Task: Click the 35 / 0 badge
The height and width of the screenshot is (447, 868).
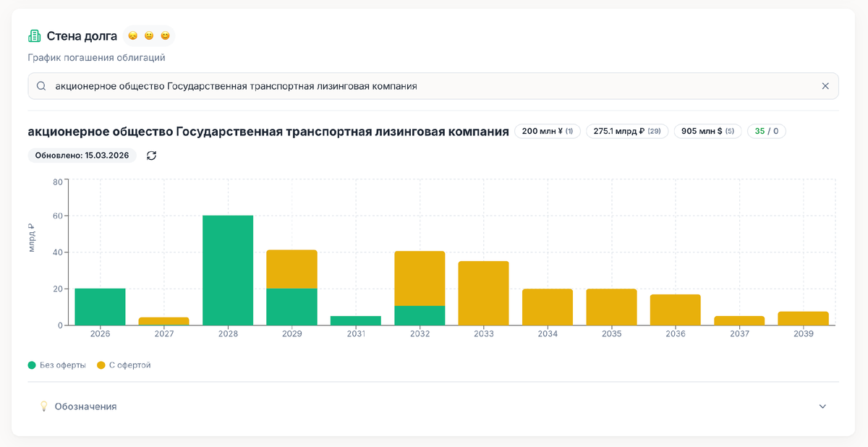Action: tap(767, 132)
